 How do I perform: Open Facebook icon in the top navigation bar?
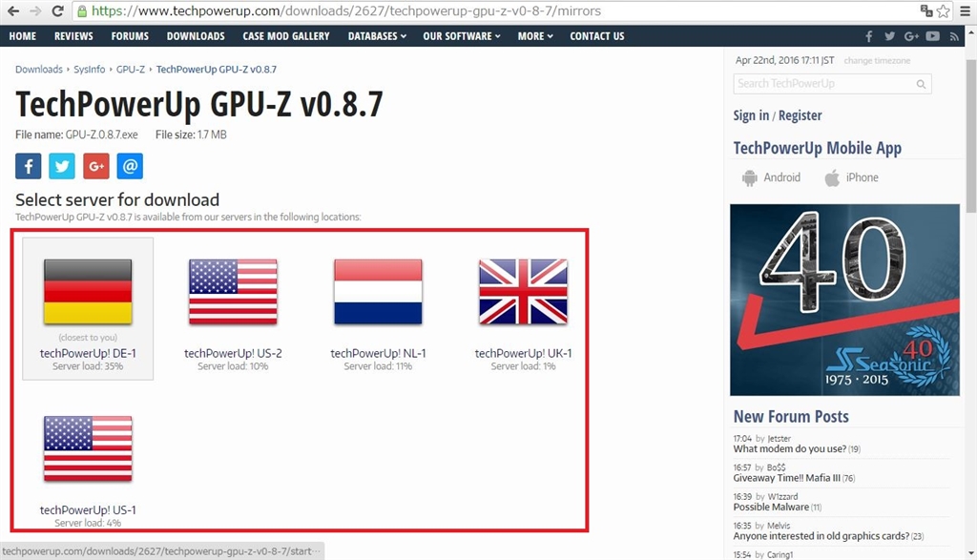coord(868,36)
